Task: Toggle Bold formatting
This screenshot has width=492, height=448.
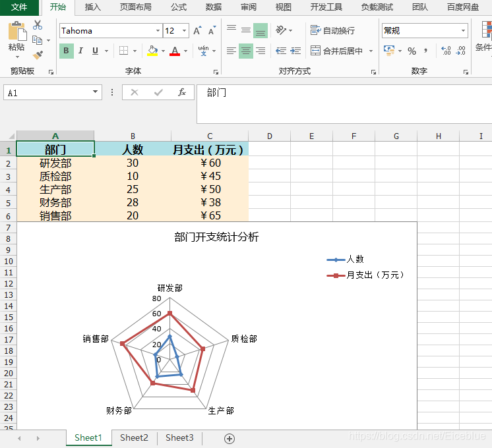Action: click(66, 51)
